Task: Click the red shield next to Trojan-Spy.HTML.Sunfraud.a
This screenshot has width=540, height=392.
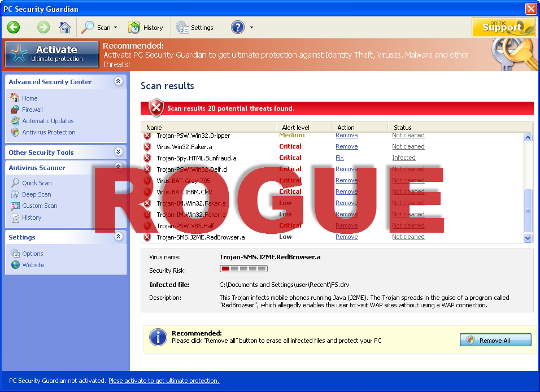Action: (x=147, y=158)
